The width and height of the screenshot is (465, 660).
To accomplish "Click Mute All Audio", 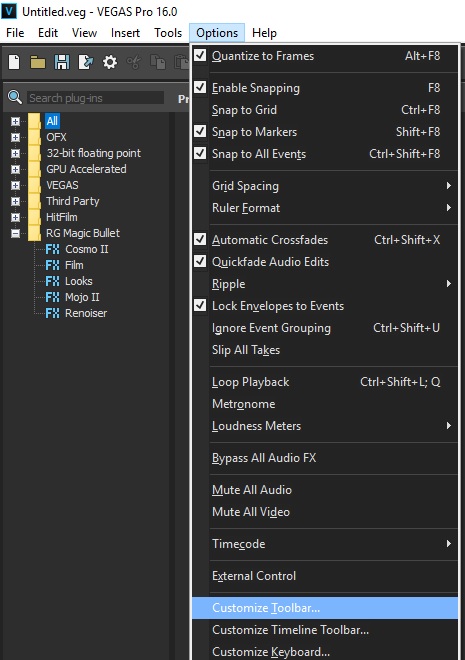I will pos(325,490).
